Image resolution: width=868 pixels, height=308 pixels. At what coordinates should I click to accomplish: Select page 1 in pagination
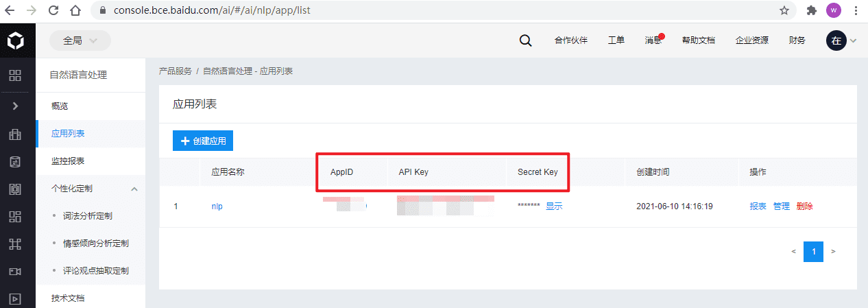tap(814, 252)
